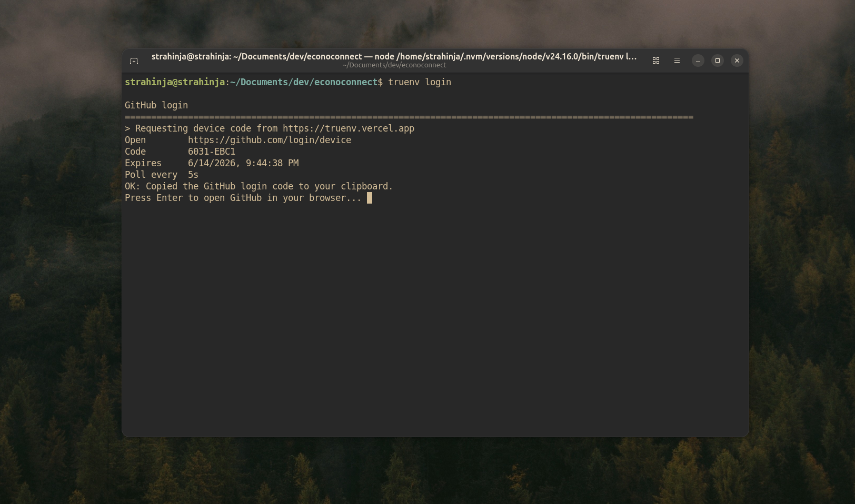
Task: Open the terminal hamburger menu
Action: [x=677, y=61]
